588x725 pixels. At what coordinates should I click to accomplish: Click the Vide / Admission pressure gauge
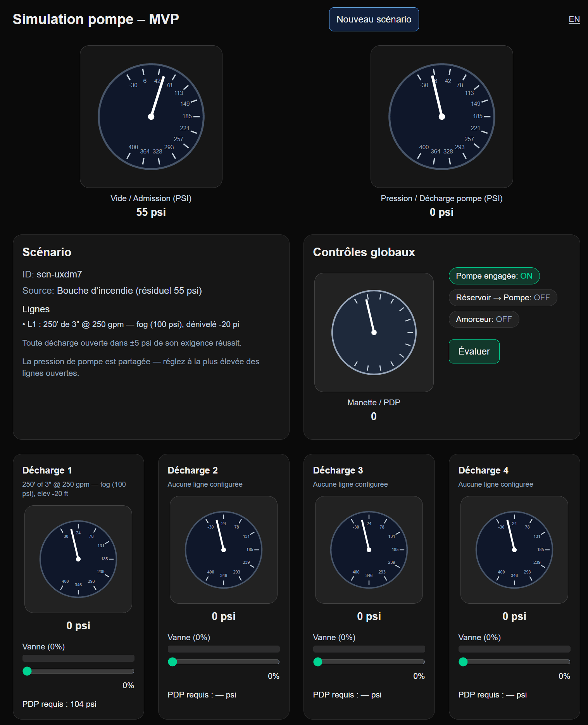coord(151,117)
